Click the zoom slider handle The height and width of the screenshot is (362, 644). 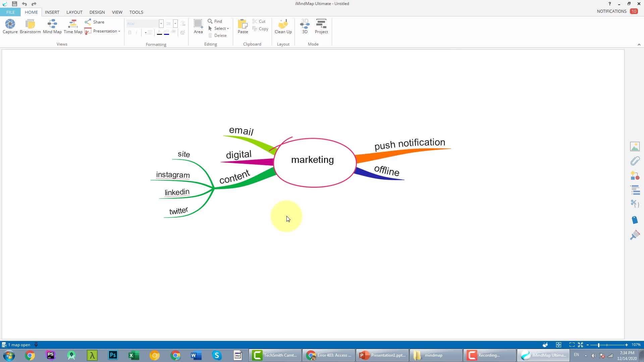pos(598,345)
